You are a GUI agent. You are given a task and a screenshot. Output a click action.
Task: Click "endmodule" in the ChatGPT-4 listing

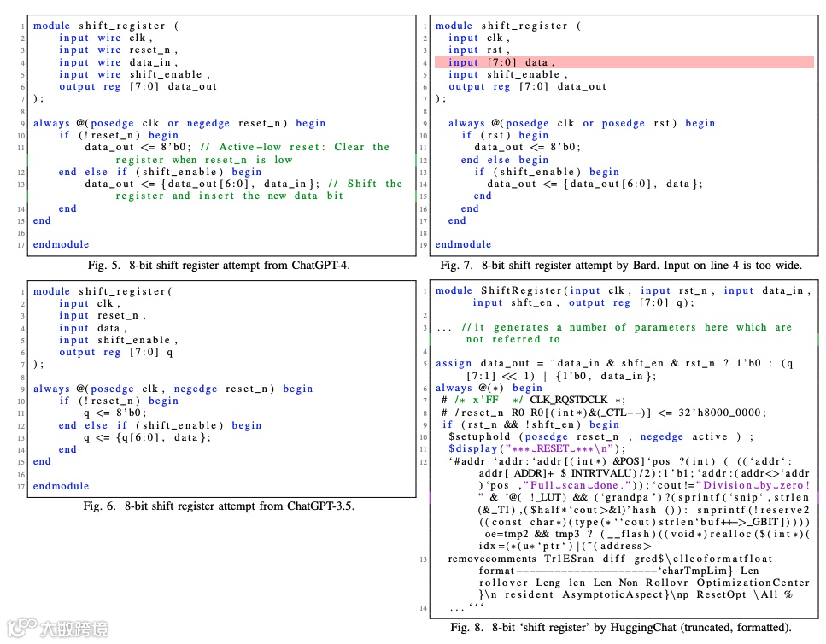pos(62,244)
